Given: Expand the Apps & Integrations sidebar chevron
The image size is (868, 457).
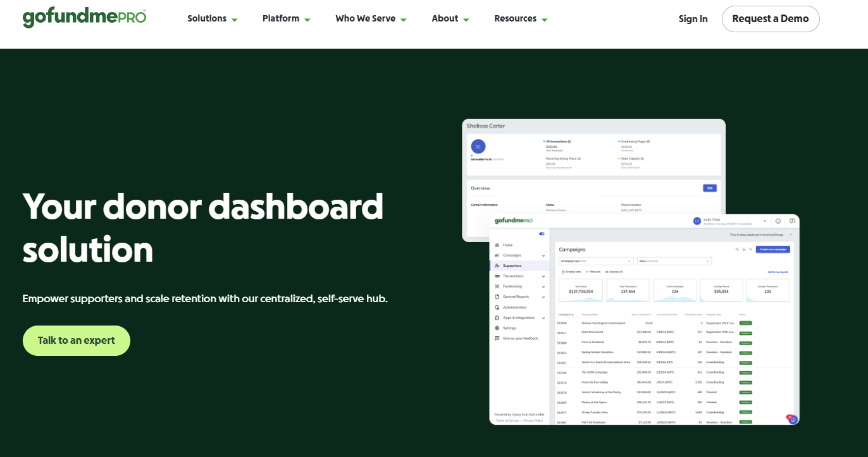Looking at the screenshot, I should click(543, 318).
